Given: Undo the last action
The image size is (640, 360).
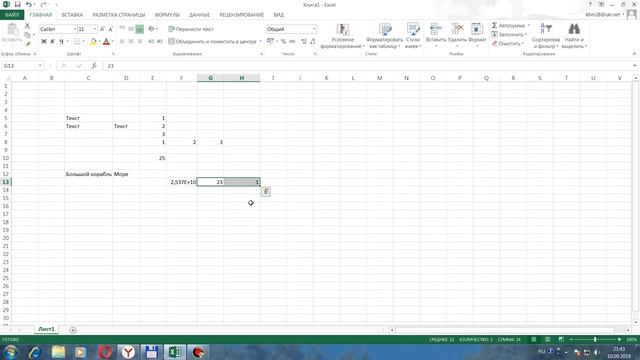Looking at the screenshot, I should (x=29, y=4).
